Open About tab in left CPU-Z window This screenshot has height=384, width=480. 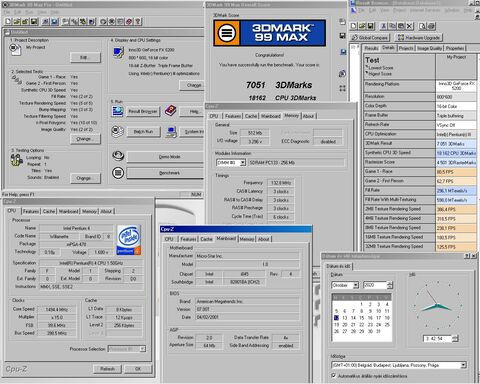click(x=106, y=211)
